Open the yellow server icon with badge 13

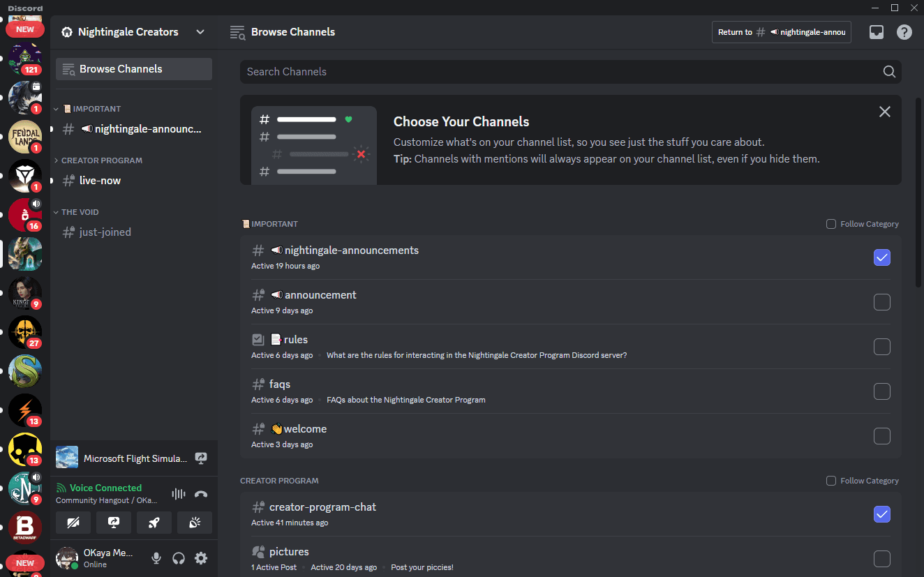pos(25,449)
